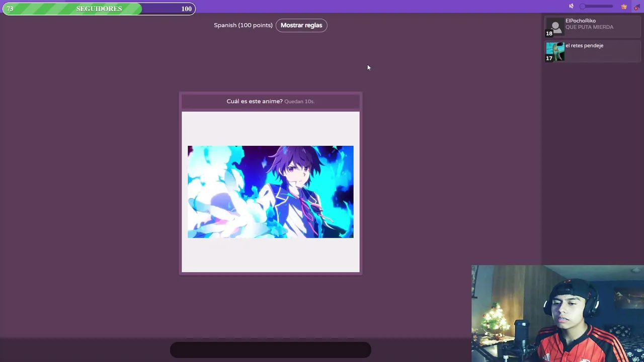
Task: Click the muted speaker icon
Action: (571, 7)
